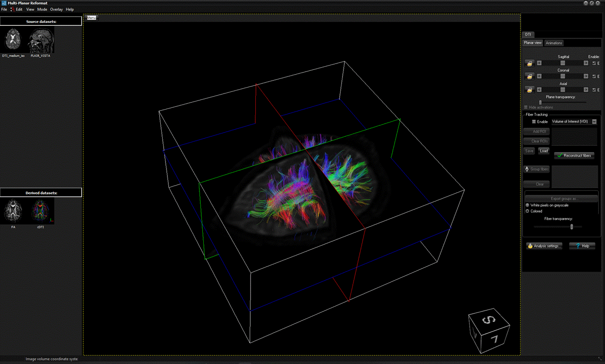Click the red axes icon beside Edit

pyautogui.click(x=12, y=10)
